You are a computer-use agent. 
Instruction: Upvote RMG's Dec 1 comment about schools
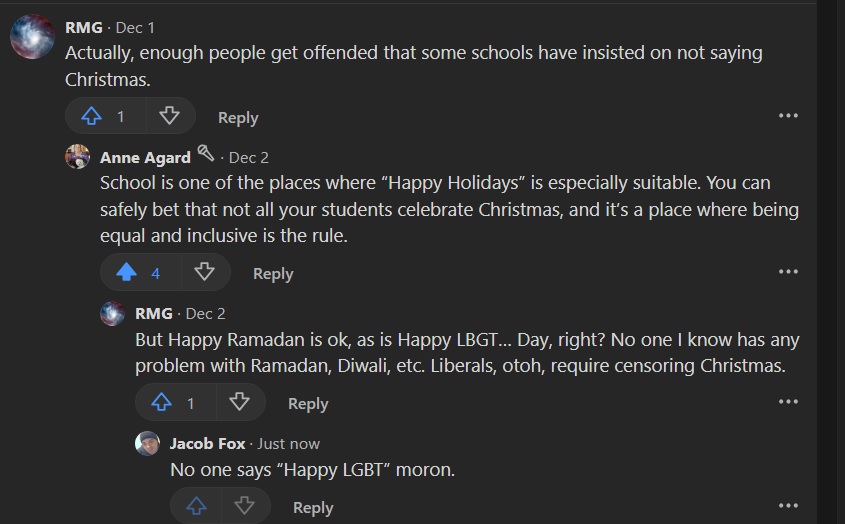click(x=92, y=117)
